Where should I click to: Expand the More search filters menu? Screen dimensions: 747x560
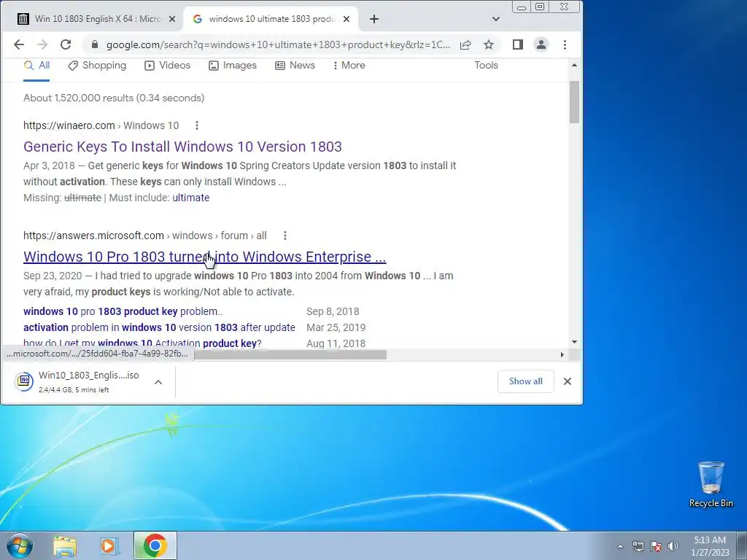349,66
